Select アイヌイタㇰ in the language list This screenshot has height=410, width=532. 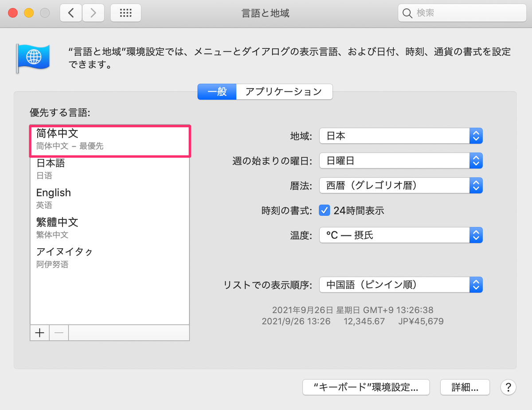coord(110,258)
